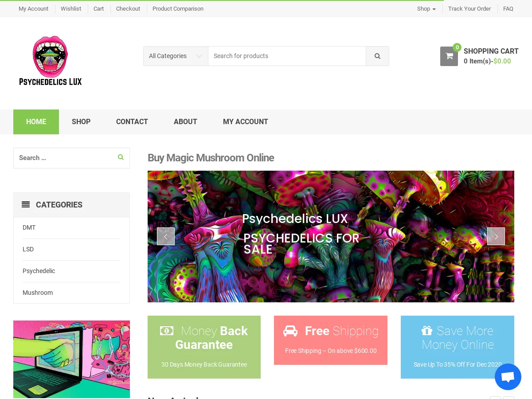Click the money icon in Money Back Guarantee banner
The image size is (532, 399).
point(167,331)
